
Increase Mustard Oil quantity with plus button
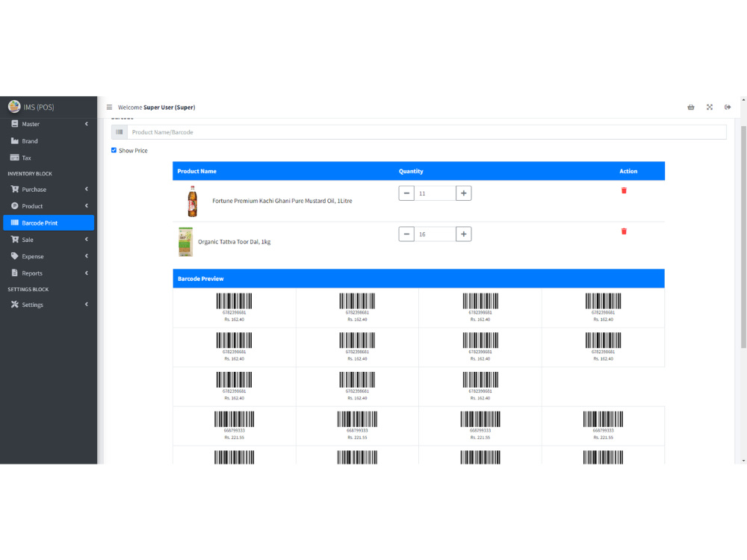coord(464,193)
